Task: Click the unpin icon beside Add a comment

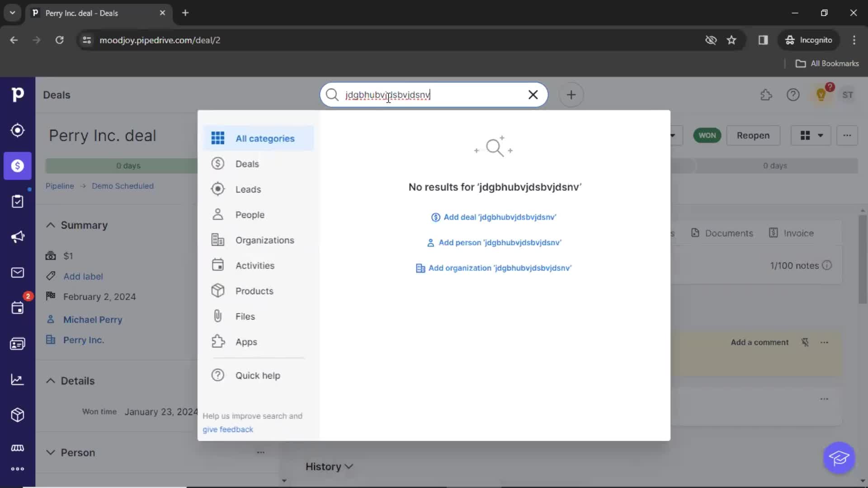Action: pos(805,343)
